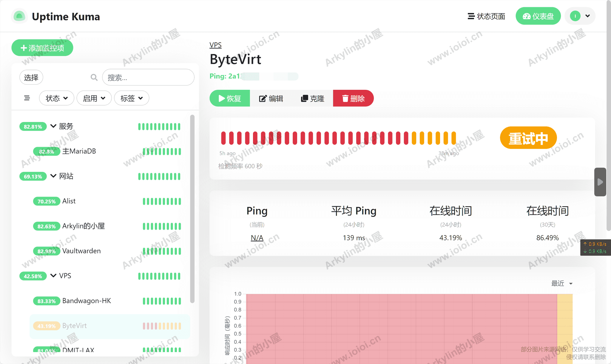Viewport: 611px width, 364px height.
Task: Open the 状态页面 status page link
Action: [486, 16]
